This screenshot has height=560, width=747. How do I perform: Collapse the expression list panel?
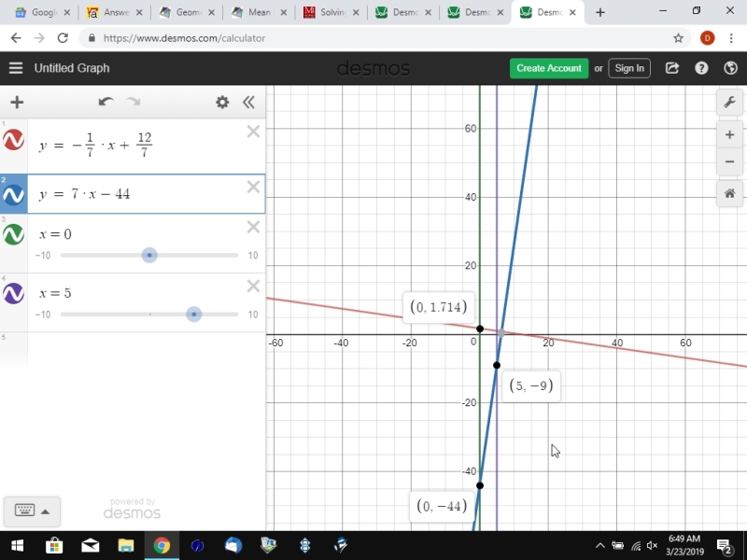[248, 102]
